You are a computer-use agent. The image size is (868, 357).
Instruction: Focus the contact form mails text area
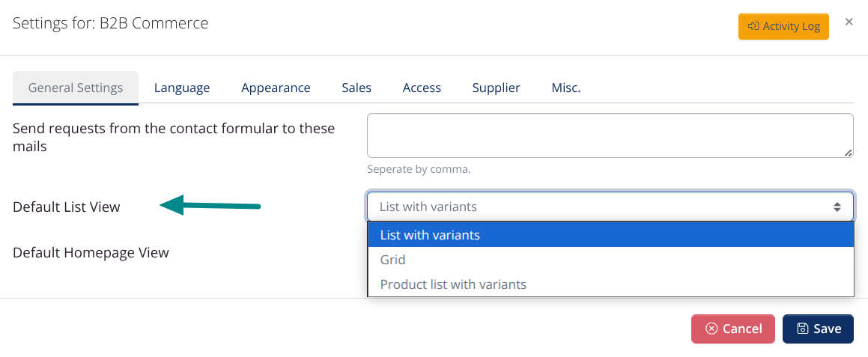610,135
